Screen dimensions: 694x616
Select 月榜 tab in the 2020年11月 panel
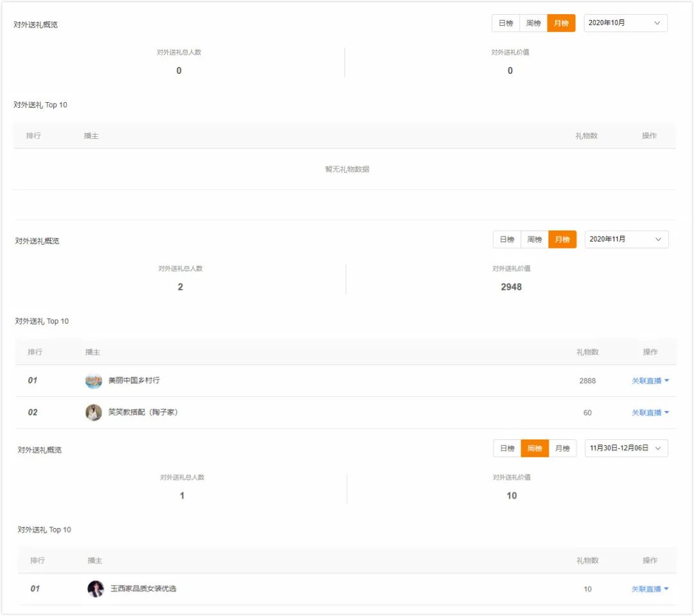coord(562,240)
